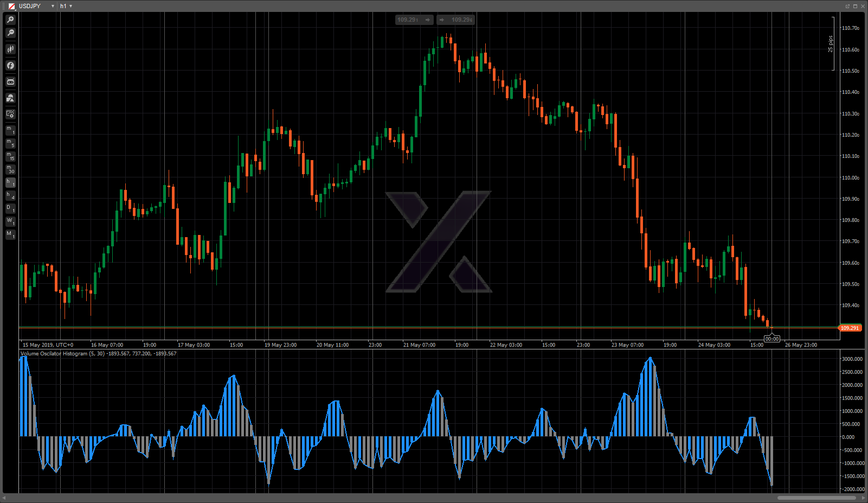
Task: Detach the chart with the pop-out icon
Action: [847, 6]
